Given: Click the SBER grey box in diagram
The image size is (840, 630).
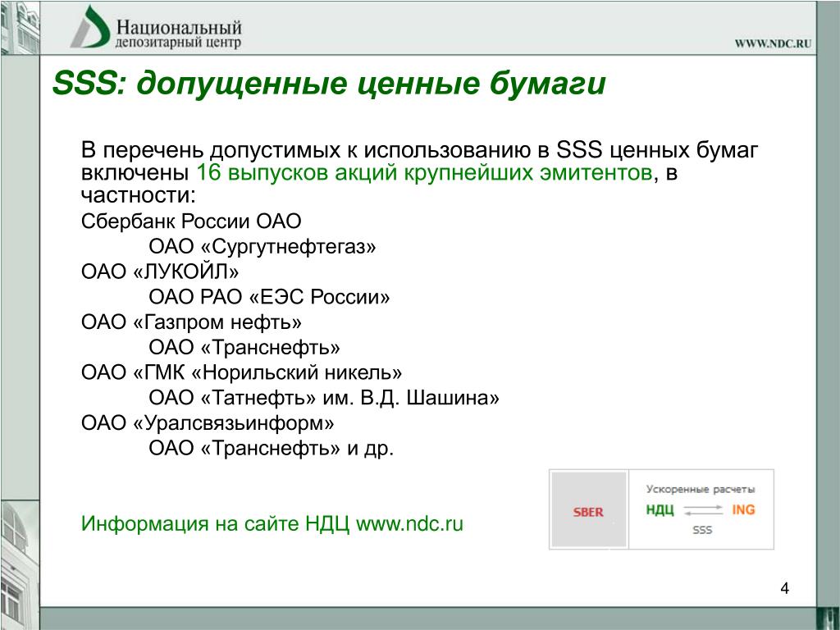Looking at the screenshot, I should click(589, 509).
